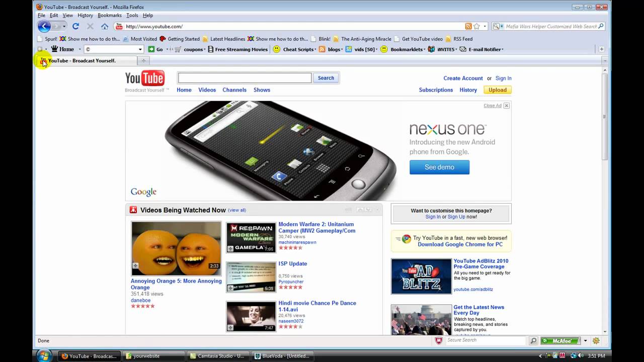Open the address bar history dropdown arrow

[x=485, y=26]
